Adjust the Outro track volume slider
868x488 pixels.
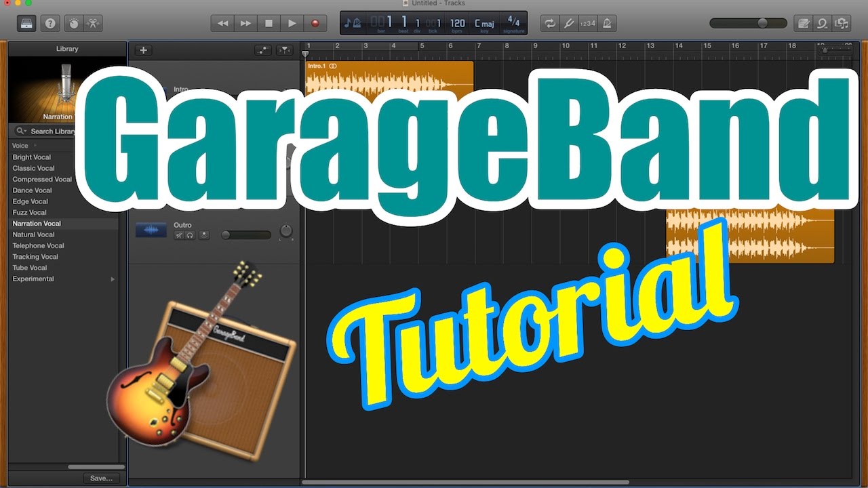click(246, 235)
